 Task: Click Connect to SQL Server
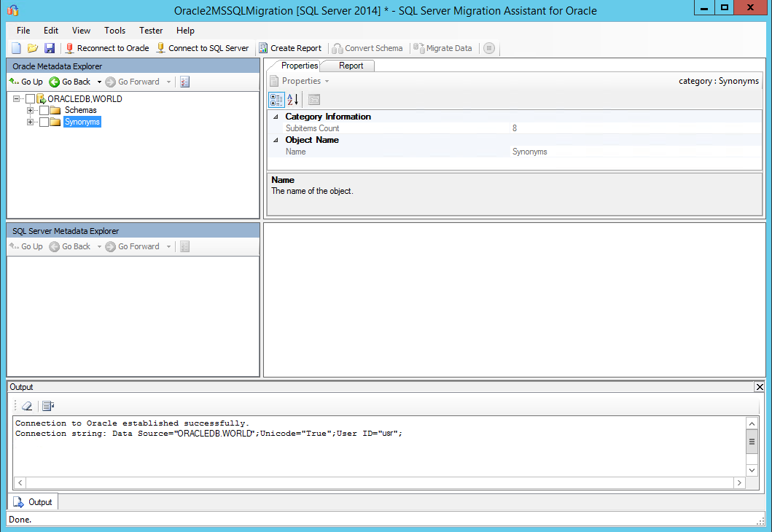pos(203,48)
